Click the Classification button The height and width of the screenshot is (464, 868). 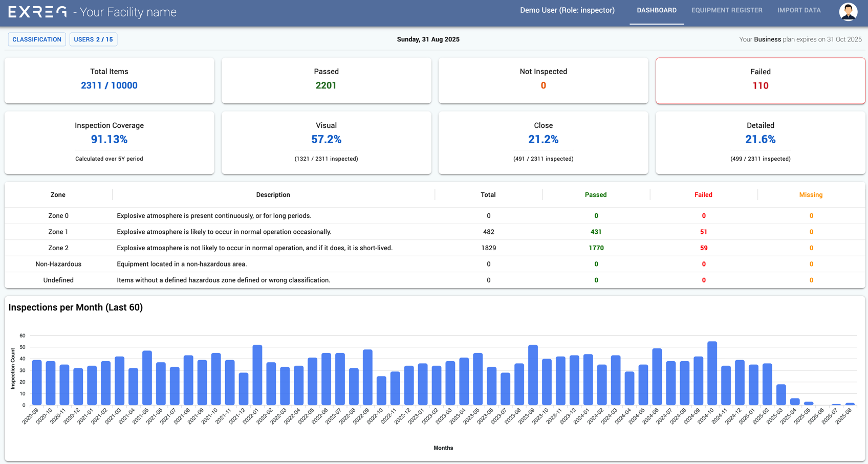(x=37, y=39)
